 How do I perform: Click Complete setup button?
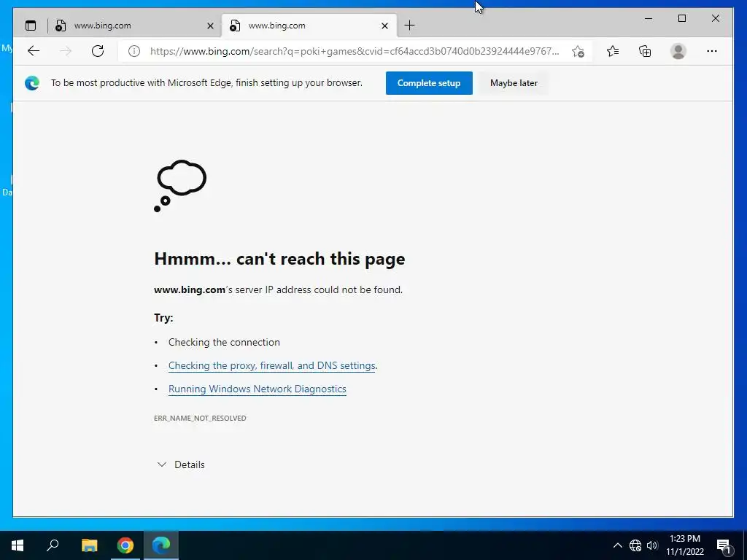[x=429, y=83]
